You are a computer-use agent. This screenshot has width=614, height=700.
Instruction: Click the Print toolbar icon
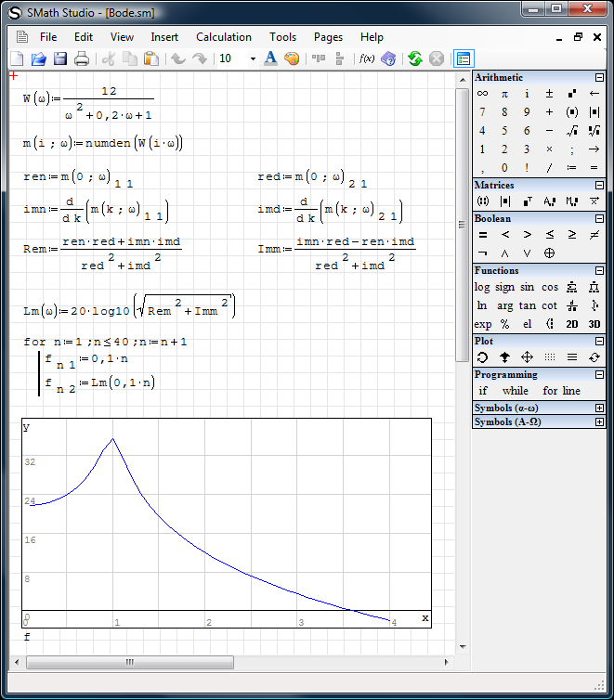[x=82, y=59]
